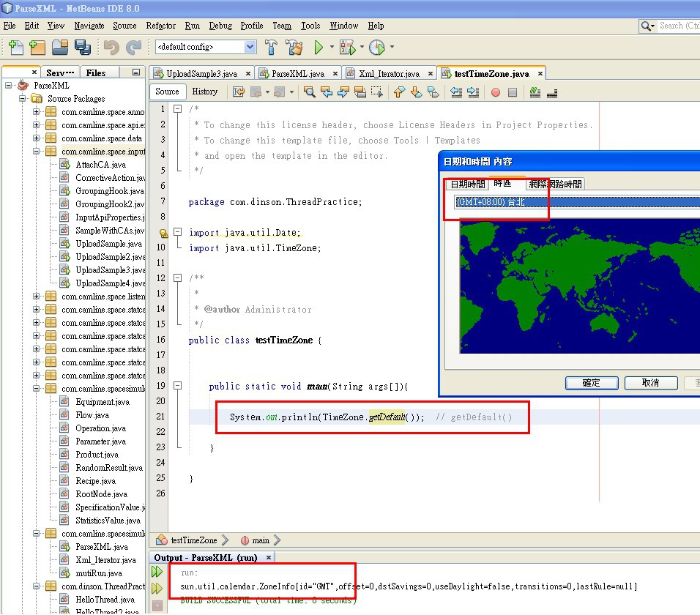Open Run Project dropdown arrow

(332, 47)
